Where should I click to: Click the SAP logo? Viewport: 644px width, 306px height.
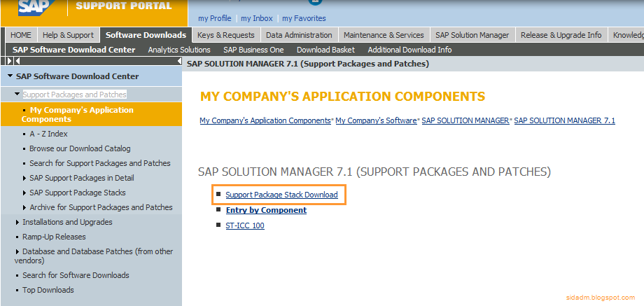tap(33, 7)
